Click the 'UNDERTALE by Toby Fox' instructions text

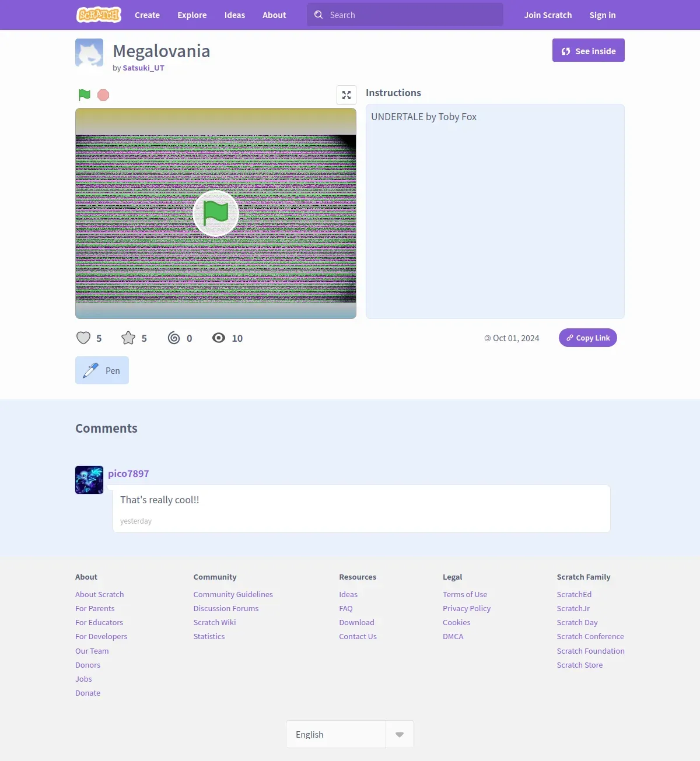click(424, 117)
